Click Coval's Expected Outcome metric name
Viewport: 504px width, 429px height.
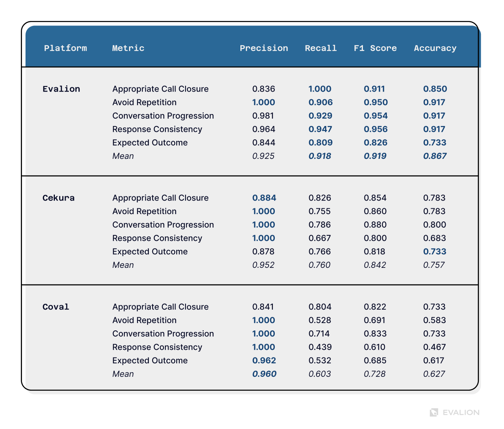pos(150,361)
